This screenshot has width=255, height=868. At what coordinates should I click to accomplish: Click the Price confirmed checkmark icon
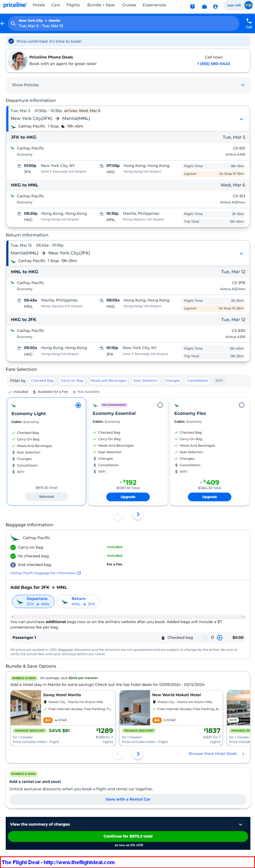pos(11,41)
